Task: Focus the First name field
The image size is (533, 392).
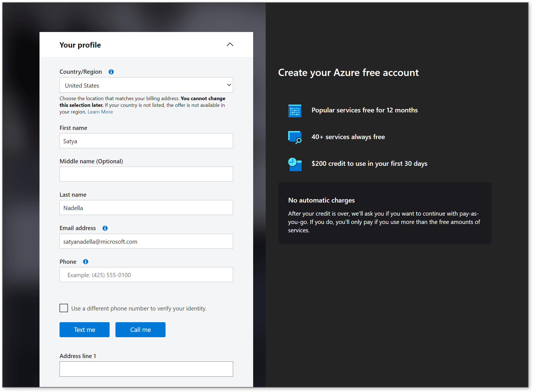Action: pos(146,141)
